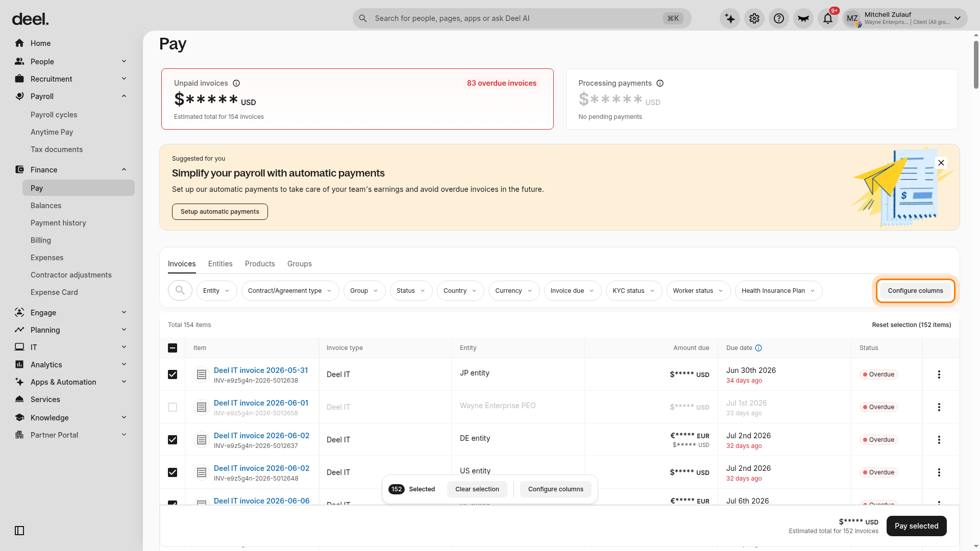Image resolution: width=980 pixels, height=551 pixels.
Task: Open Health Insurance Plan filter
Action: click(778, 291)
